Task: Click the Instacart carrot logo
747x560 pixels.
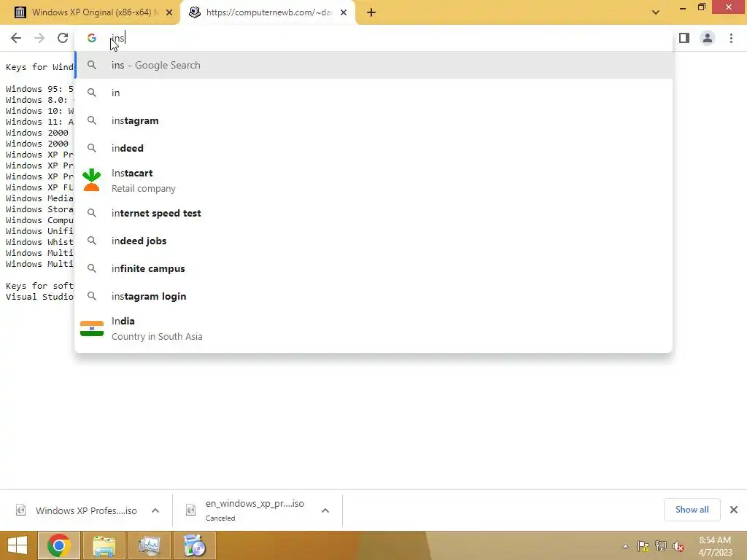Action: 91,181
